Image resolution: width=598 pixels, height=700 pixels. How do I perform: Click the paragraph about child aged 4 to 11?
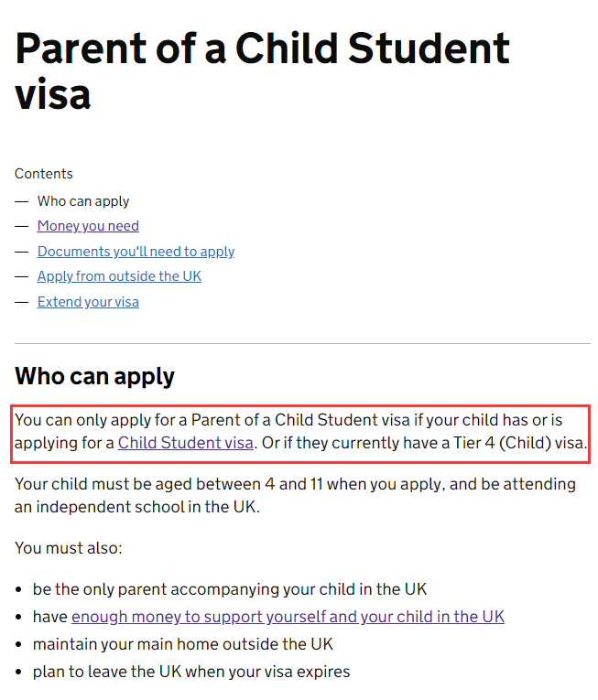(x=295, y=496)
